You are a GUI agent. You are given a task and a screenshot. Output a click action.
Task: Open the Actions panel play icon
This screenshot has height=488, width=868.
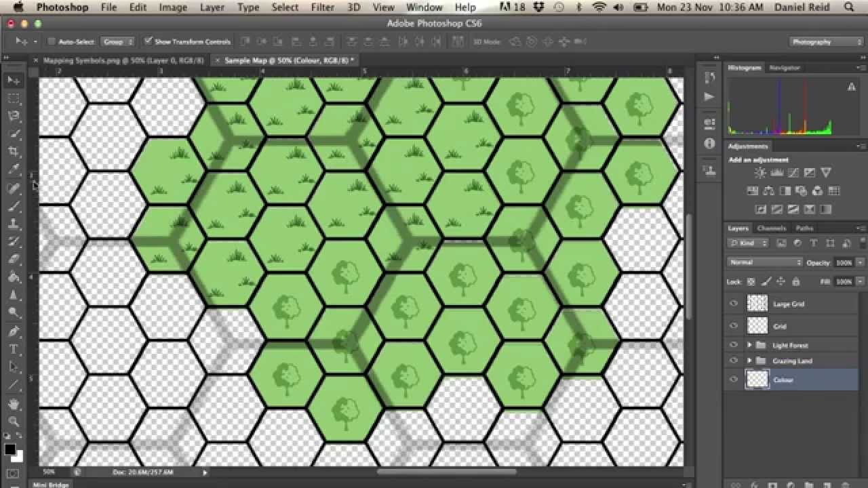[709, 96]
